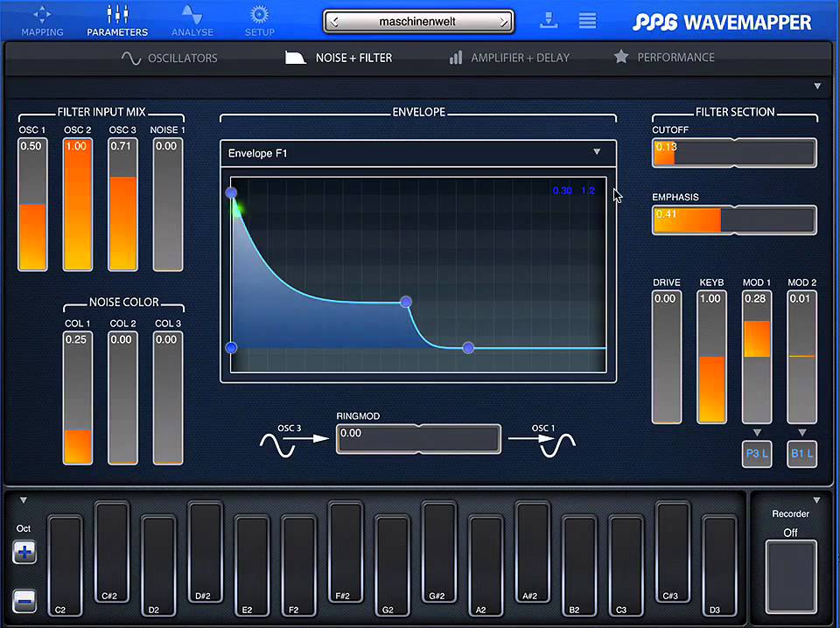Viewport: 840px width, 628px height.
Task: Click the OSC 1 ringmod target wave icon
Action: pyautogui.click(x=558, y=445)
